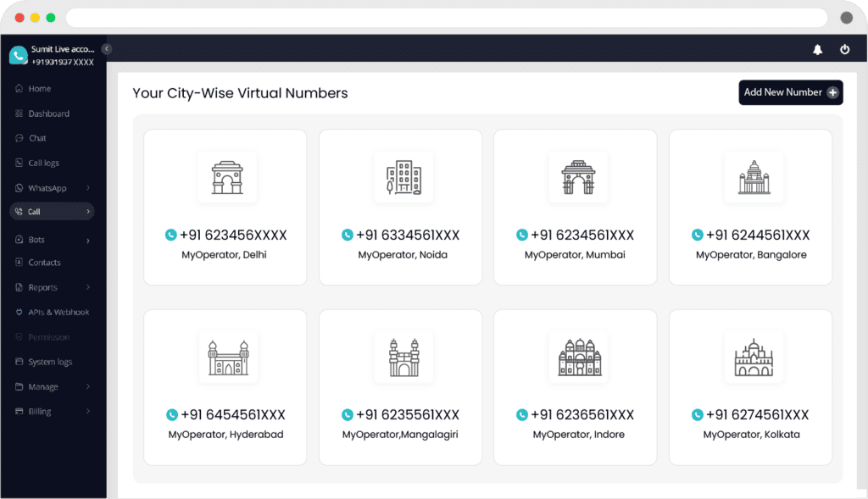
Task: Click the Billing card icon
Action: 19,411
